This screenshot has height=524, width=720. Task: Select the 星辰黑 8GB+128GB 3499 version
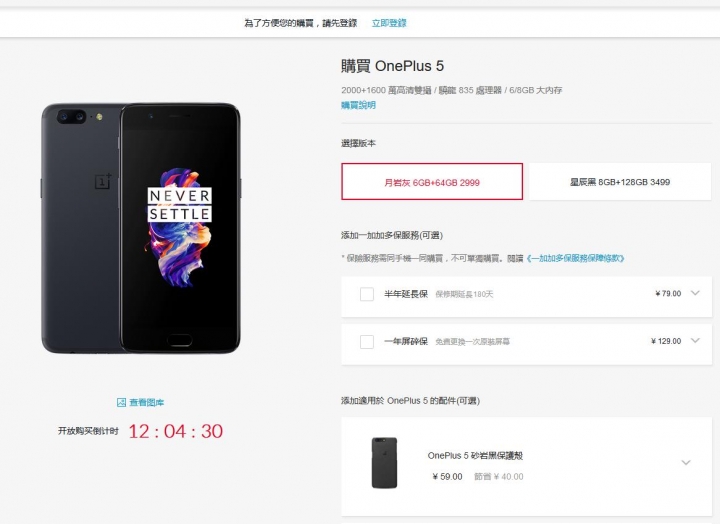[620, 181]
